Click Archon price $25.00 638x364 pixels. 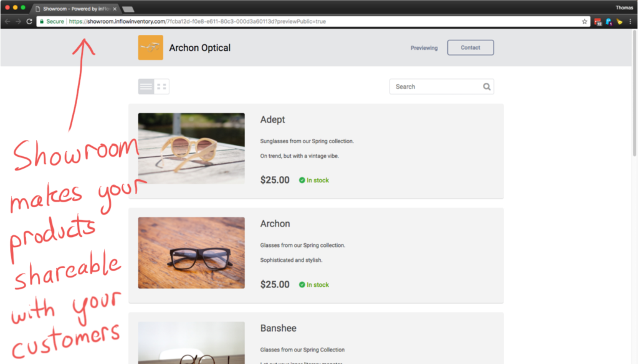pos(275,284)
